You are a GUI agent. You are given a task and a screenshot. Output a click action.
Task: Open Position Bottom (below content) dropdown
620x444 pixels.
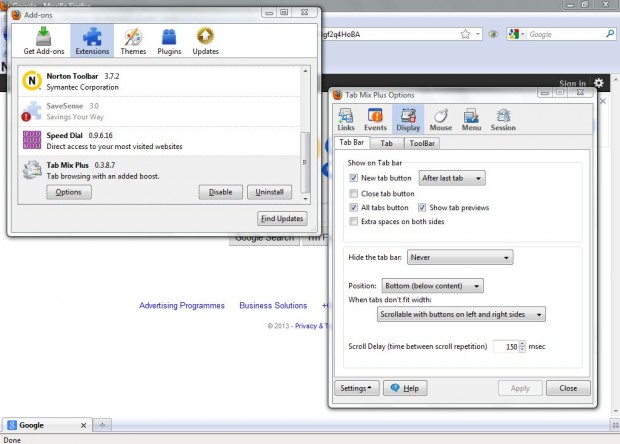(432, 286)
